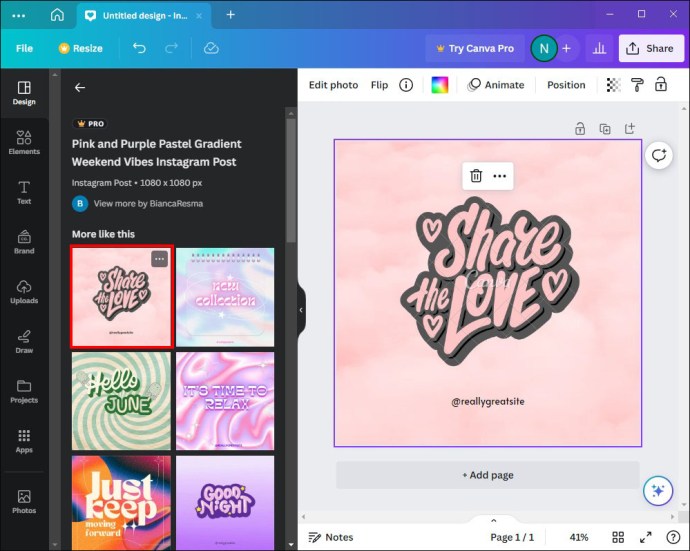Image resolution: width=690 pixels, height=551 pixels.
Task: Go back with the panel back arrow
Action: point(80,88)
